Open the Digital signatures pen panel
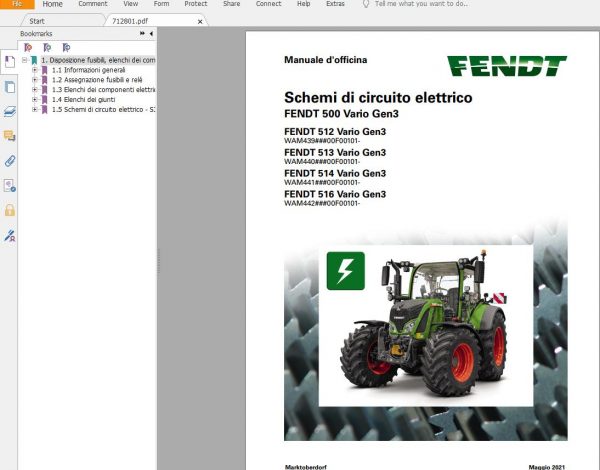 pyautogui.click(x=10, y=235)
